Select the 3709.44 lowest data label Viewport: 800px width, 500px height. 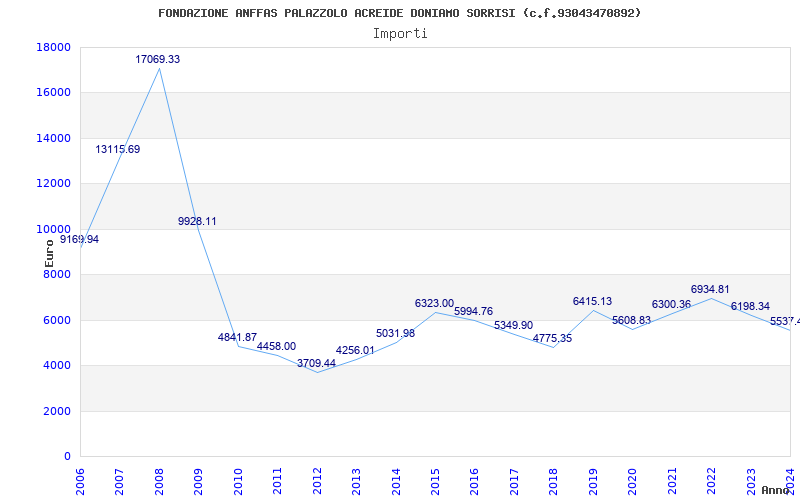click(x=316, y=363)
